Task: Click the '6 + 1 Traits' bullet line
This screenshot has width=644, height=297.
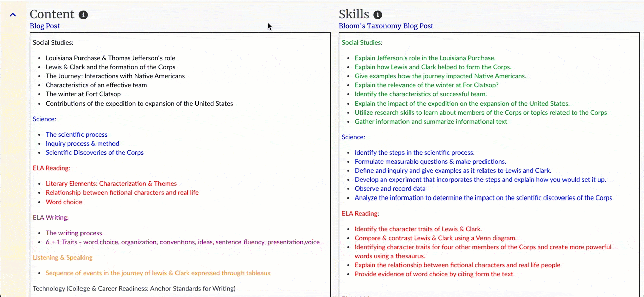Action: 183,242
